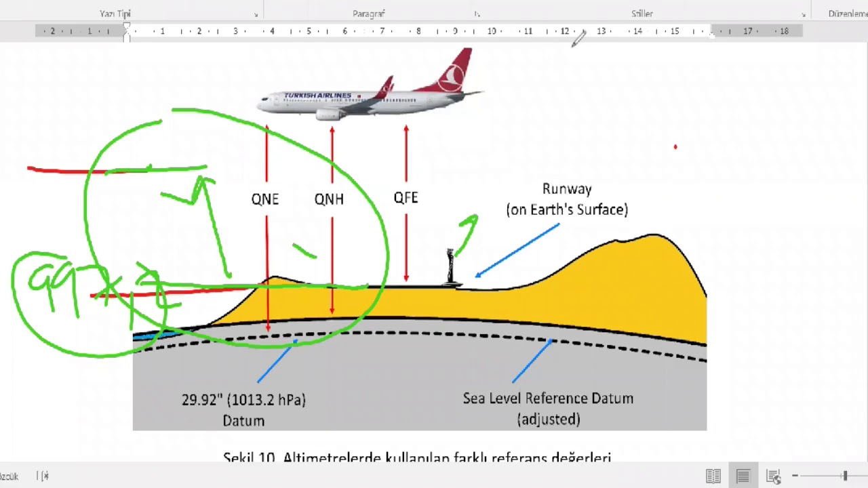Click the QFE label in the diagram
Image resolution: width=868 pixels, height=488 pixels.
[406, 198]
